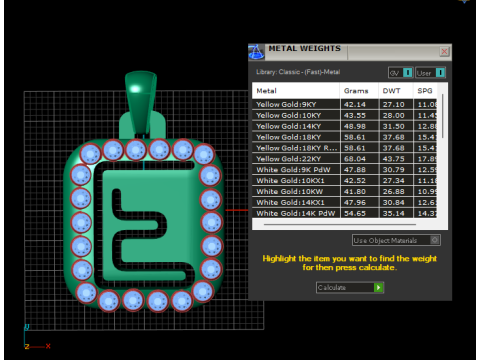Click the 68.04 grams value
The height and width of the screenshot is (360, 480).
[x=355, y=159]
